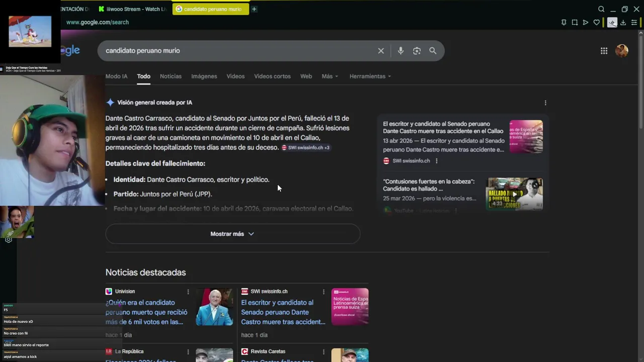This screenshot has width=644, height=362.
Task: Open the source chip SWI swissinfo.ch +3
Action: [x=305, y=148]
